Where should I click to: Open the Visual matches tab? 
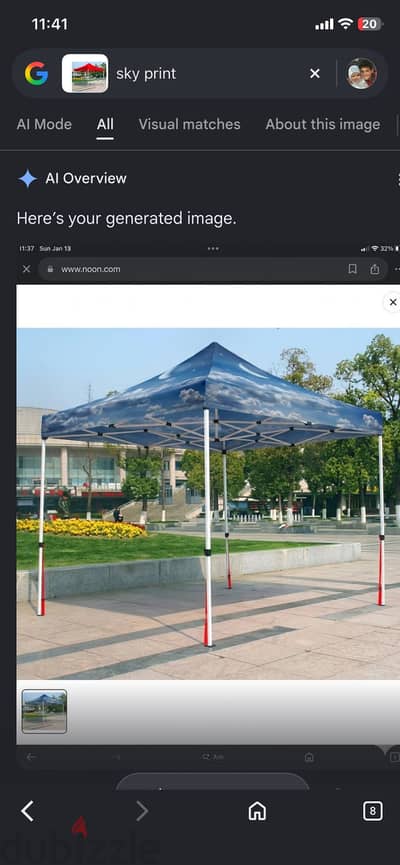tap(189, 124)
